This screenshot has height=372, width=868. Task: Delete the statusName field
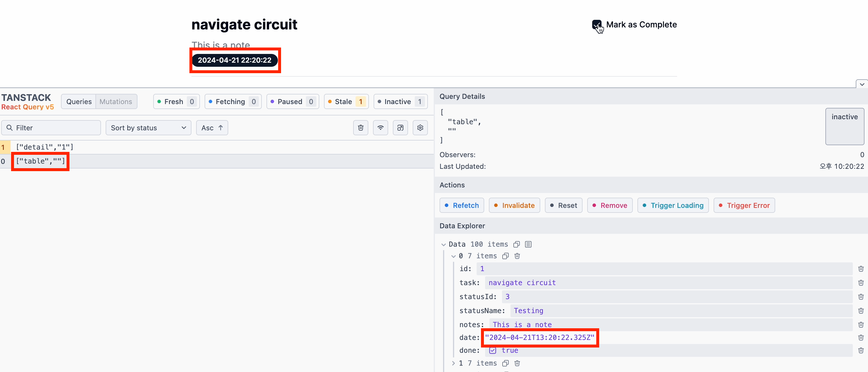[x=861, y=311]
